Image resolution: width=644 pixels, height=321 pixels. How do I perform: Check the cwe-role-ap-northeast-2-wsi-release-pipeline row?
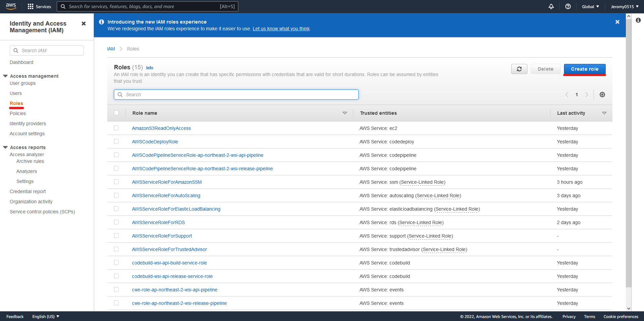pyautogui.click(x=116, y=303)
